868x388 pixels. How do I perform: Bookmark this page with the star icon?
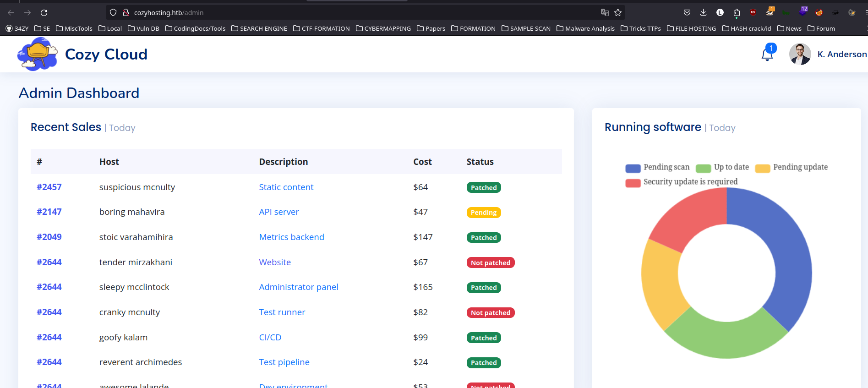618,13
